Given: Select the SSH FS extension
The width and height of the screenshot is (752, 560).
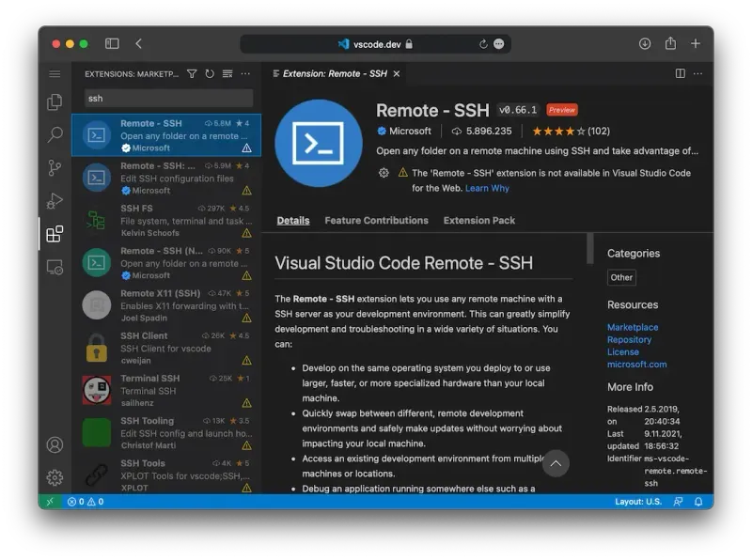Looking at the screenshot, I should point(166,221).
